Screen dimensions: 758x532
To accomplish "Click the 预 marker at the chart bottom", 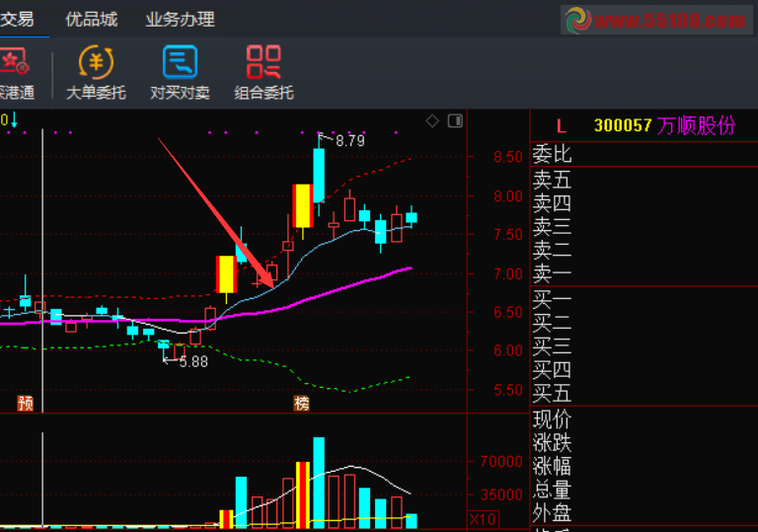I will pyautogui.click(x=26, y=403).
